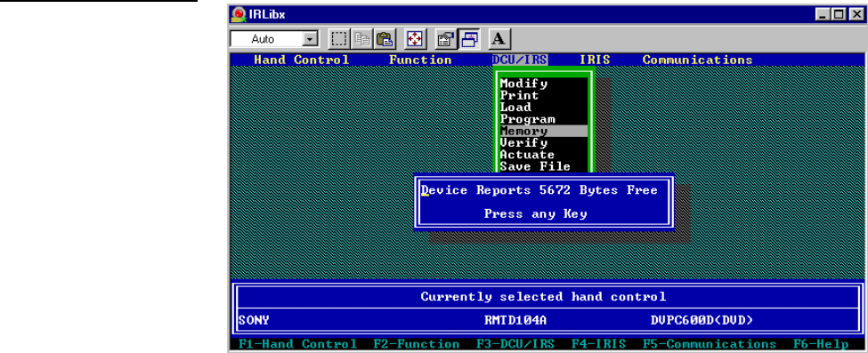Click F4-IRIS in the bottom bar
The height and width of the screenshot is (353, 868).
click(x=599, y=344)
